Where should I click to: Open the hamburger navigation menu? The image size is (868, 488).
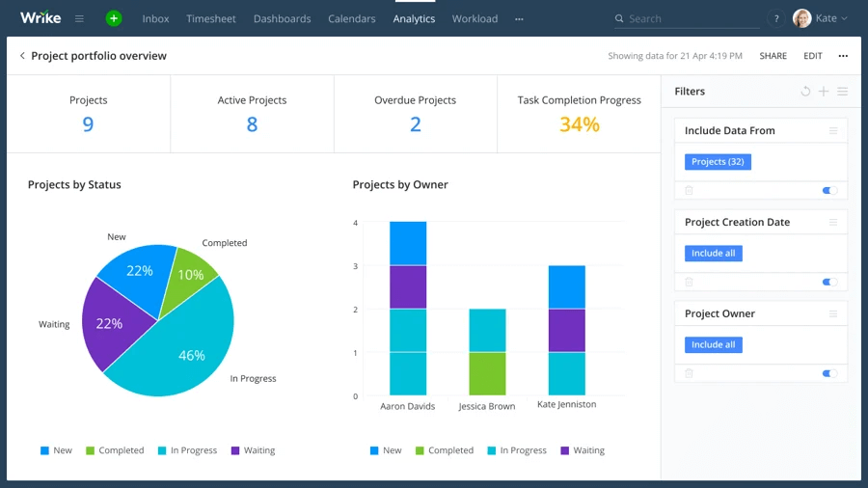pos(79,18)
